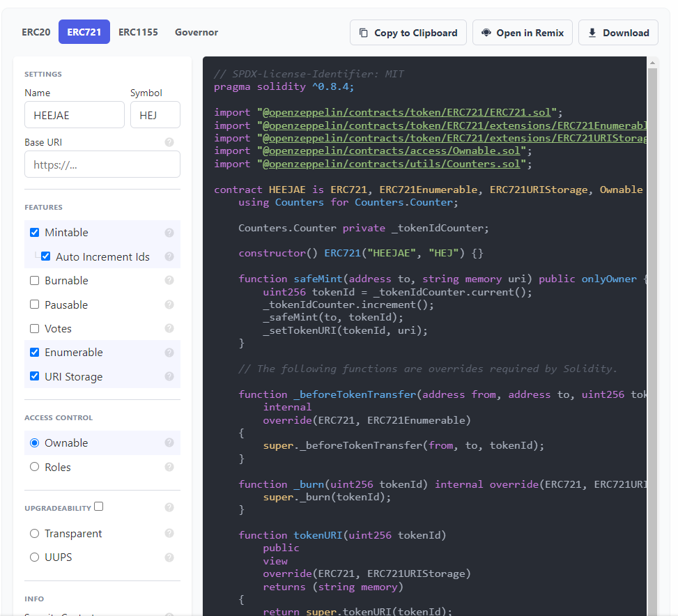Switch to the Governor tab
Viewport: 678px width, 616px height.
tap(197, 33)
